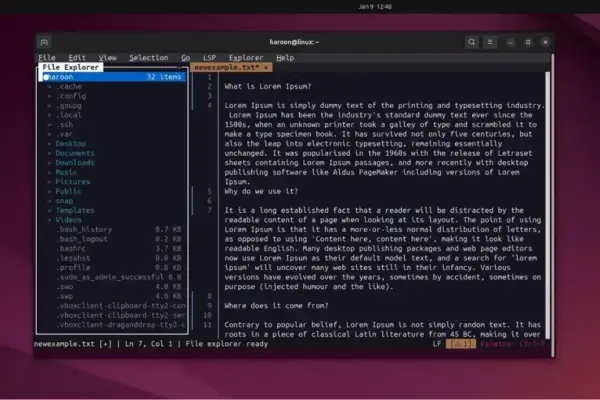The width and height of the screenshot is (600, 400).
Task: Open the .bash_history file
Action: [x=84, y=230]
